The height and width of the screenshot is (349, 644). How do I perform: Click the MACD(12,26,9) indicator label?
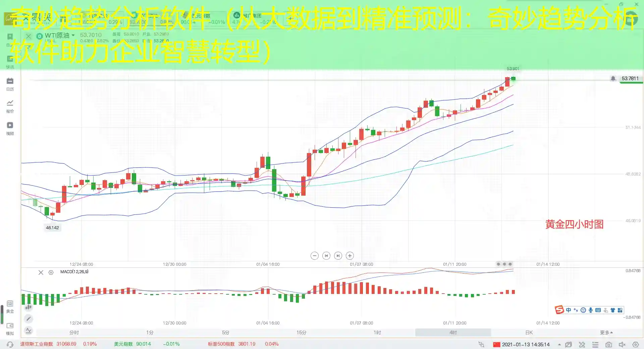click(x=74, y=272)
